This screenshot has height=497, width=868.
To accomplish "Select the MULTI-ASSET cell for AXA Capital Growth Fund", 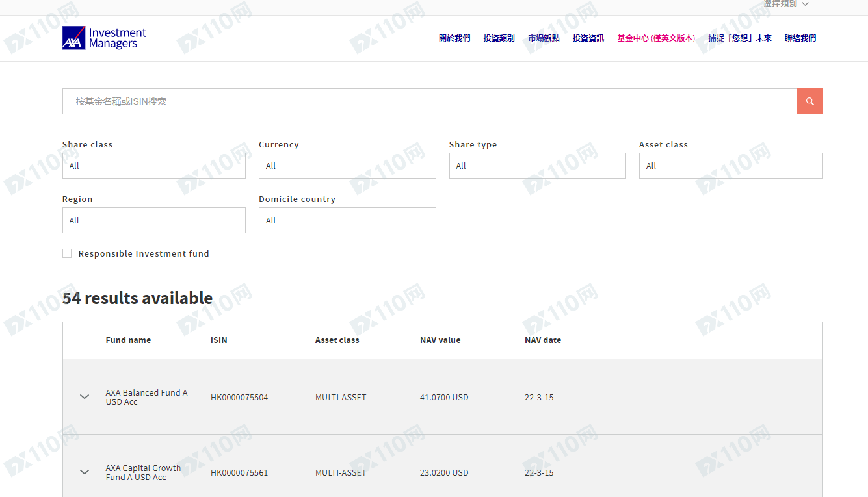I will (341, 472).
